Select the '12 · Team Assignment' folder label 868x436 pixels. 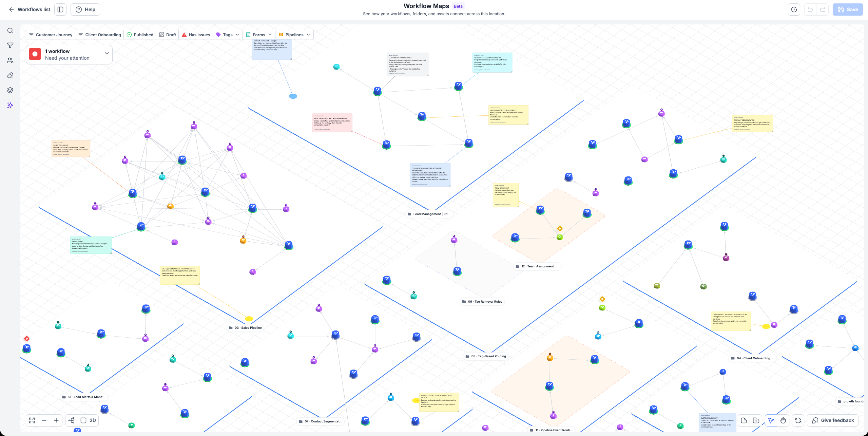pyautogui.click(x=537, y=266)
